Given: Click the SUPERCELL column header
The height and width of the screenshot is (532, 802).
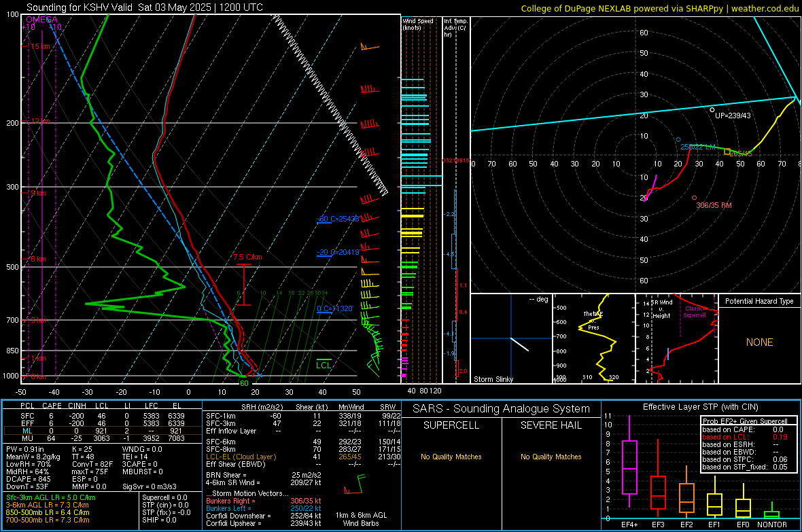Looking at the screenshot, I should tap(451, 425).
